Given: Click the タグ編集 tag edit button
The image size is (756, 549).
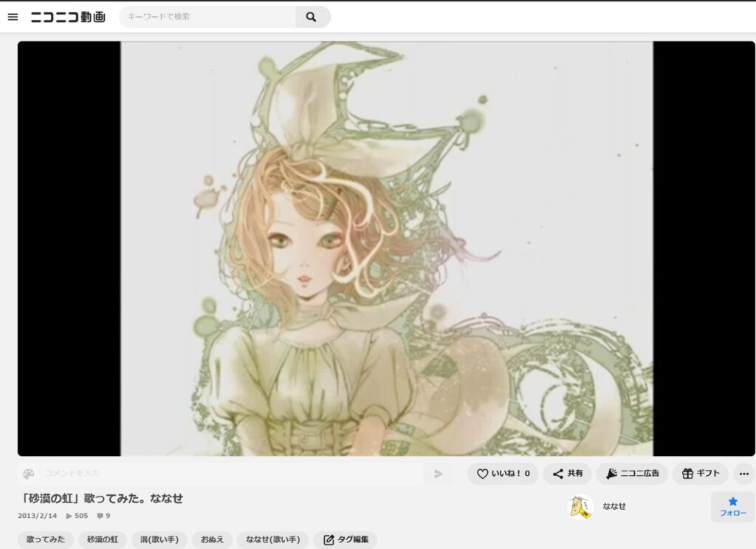Looking at the screenshot, I should 346,539.
